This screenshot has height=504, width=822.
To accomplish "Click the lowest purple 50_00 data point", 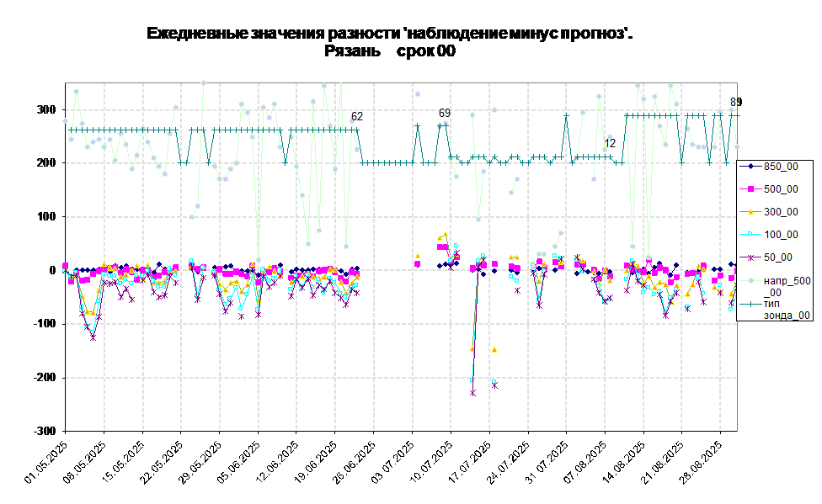I will point(472,393).
